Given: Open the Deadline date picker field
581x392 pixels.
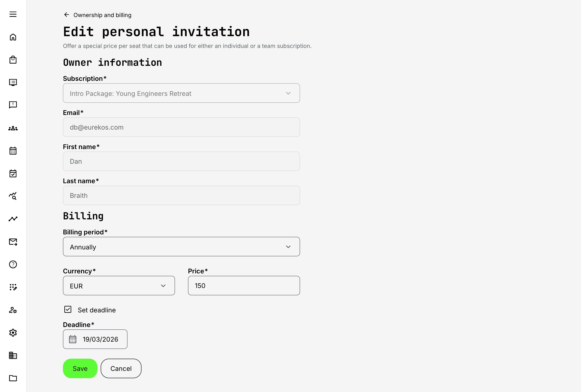Looking at the screenshot, I should tap(95, 339).
